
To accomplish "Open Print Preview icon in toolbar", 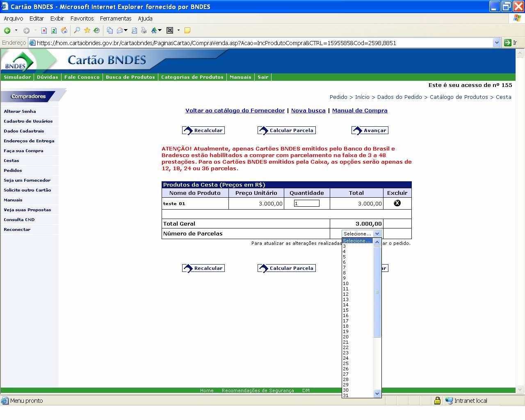I will (134, 30).
